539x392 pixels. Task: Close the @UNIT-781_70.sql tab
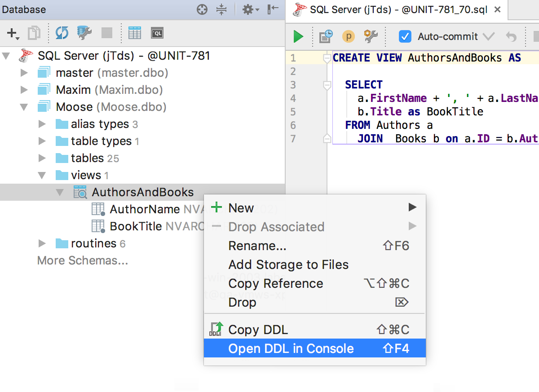pos(497,10)
